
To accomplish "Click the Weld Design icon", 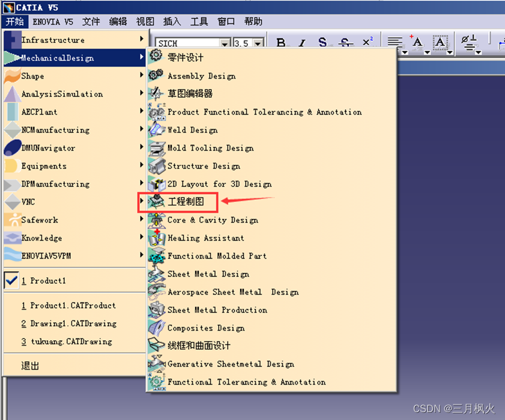I will pos(157,130).
